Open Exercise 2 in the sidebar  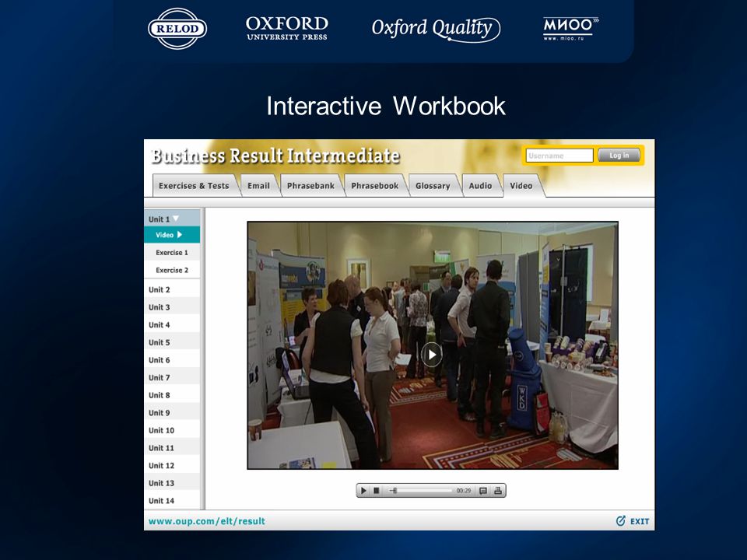pos(172,270)
